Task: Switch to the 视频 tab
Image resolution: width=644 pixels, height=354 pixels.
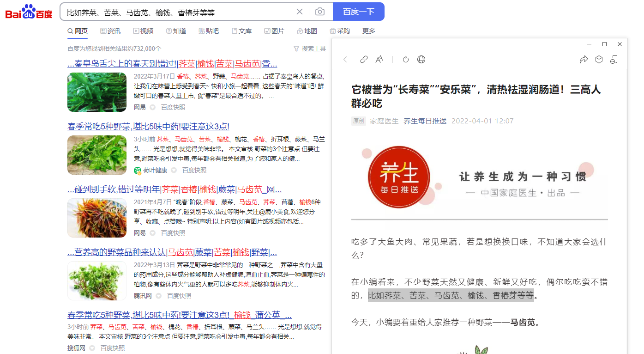Action: click(x=143, y=31)
